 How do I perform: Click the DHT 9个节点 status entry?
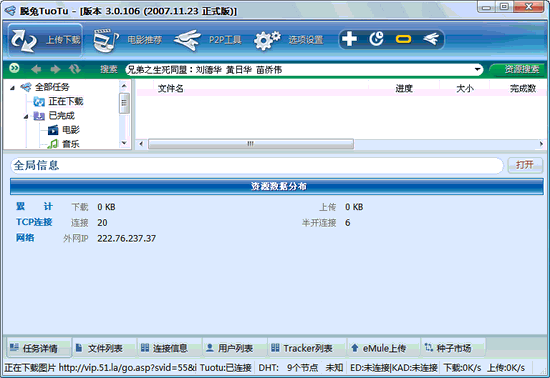click(x=288, y=368)
